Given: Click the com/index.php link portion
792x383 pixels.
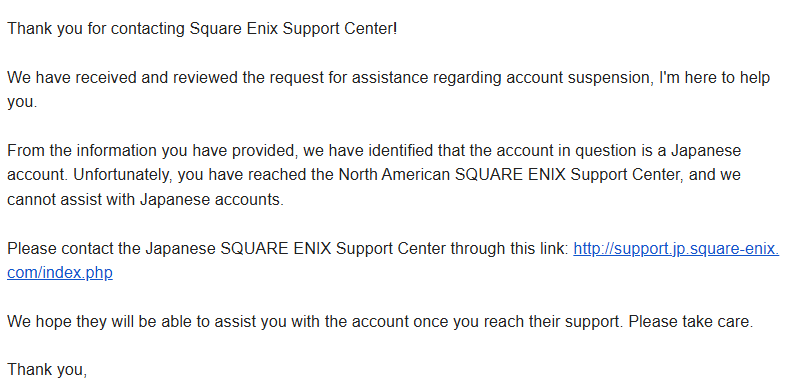Looking at the screenshot, I should (60, 273).
